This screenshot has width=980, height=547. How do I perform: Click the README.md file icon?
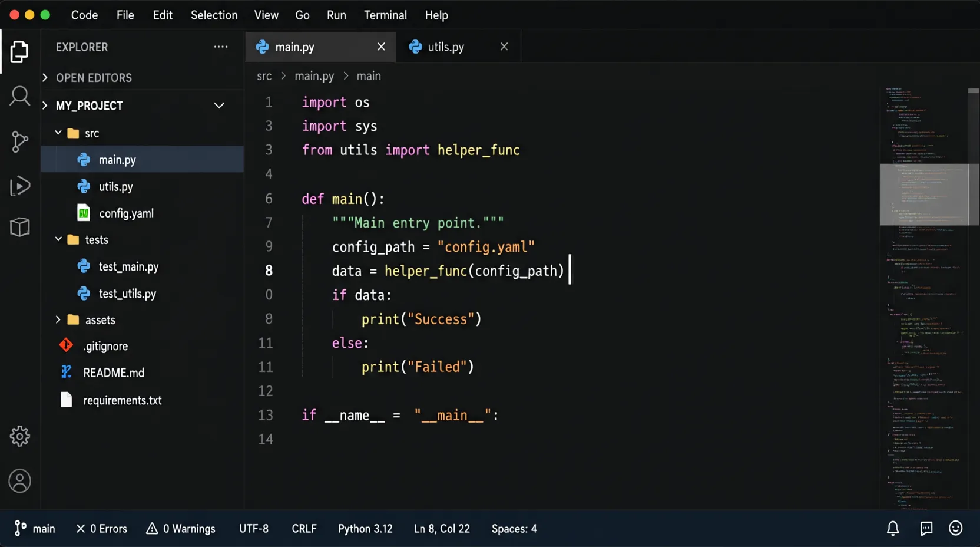(66, 372)
